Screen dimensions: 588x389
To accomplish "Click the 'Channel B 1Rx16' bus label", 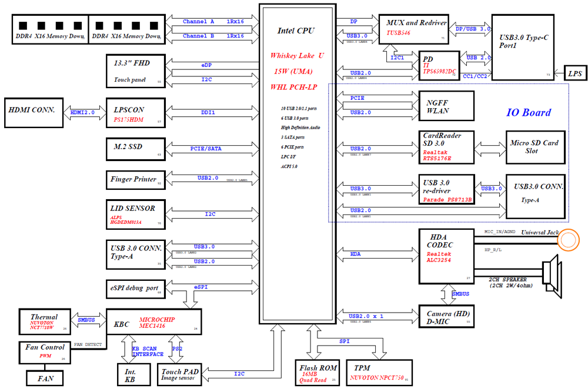I will 213,36.
